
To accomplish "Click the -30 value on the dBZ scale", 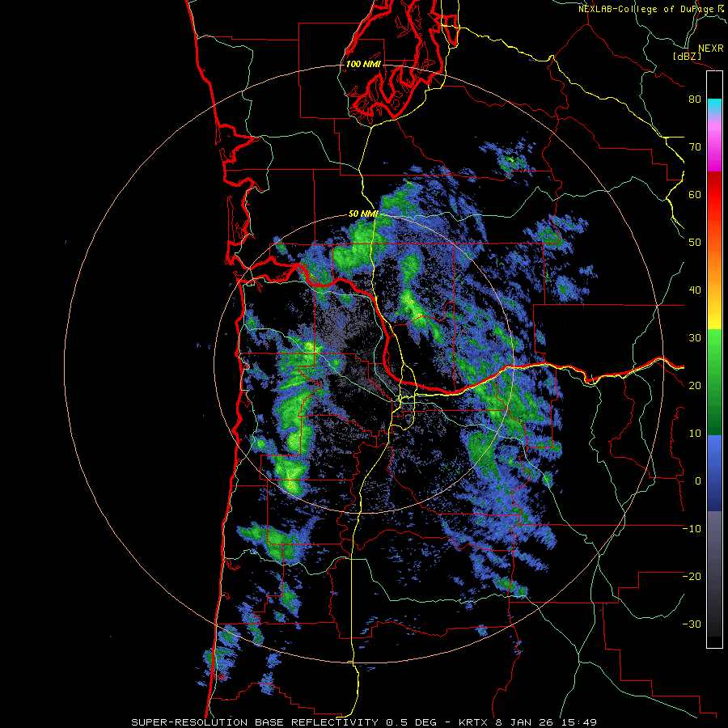I will [x=692, y=624].
